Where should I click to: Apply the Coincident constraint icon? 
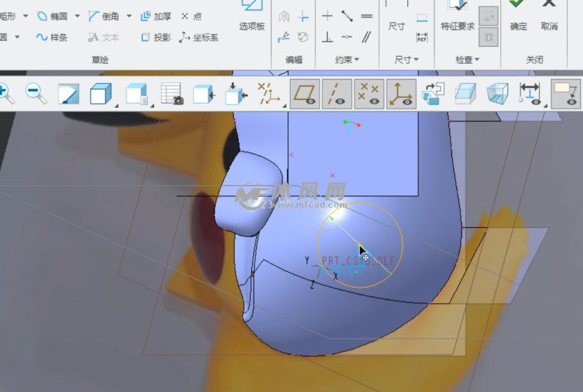pos(347,37)
